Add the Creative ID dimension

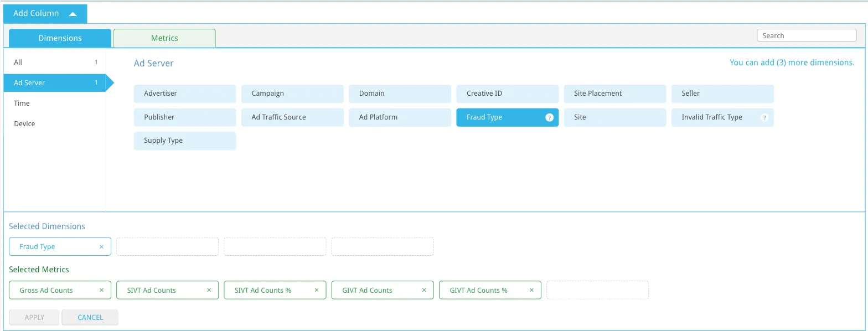(508, 94)
